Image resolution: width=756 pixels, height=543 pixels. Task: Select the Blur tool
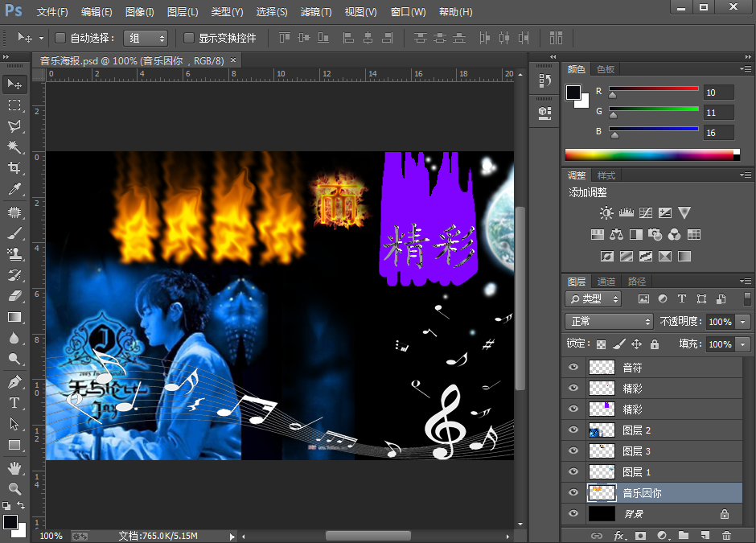tap(14, 338)
